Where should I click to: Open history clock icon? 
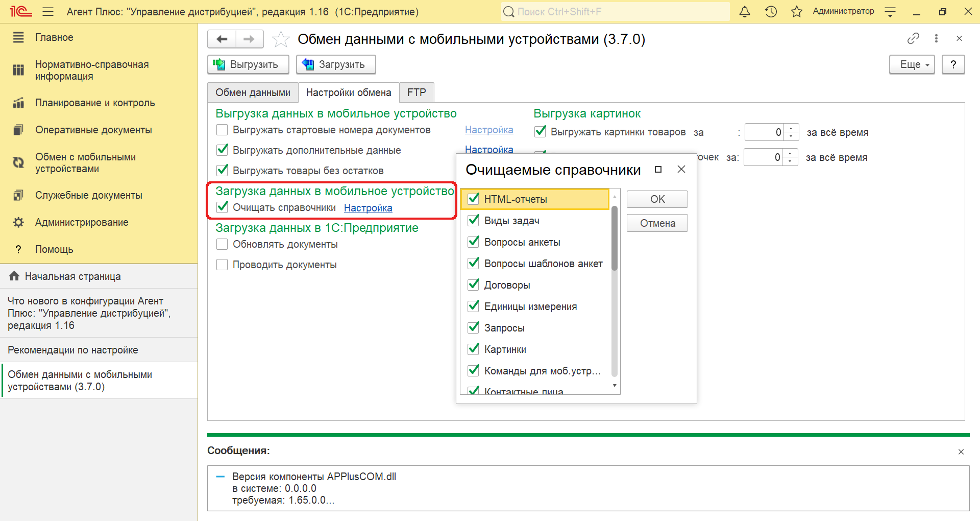771,11
